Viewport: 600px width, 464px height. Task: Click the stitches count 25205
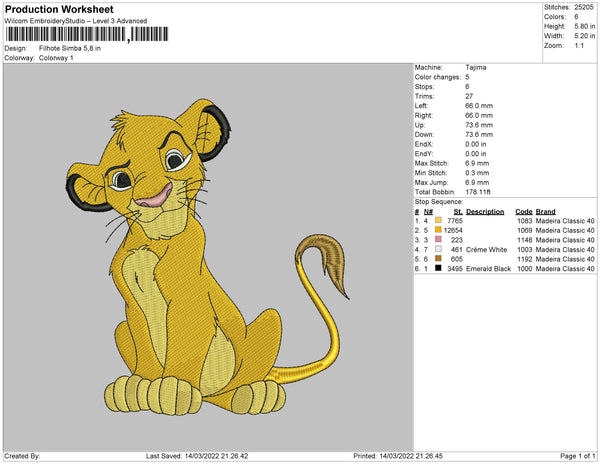pyautogui.click(x=584, y=7)
